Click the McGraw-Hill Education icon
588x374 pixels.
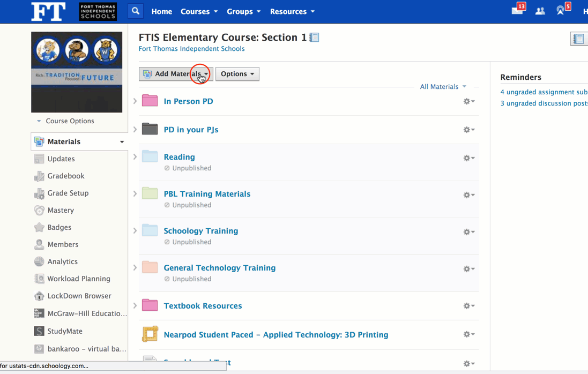[x=39, y=313]
